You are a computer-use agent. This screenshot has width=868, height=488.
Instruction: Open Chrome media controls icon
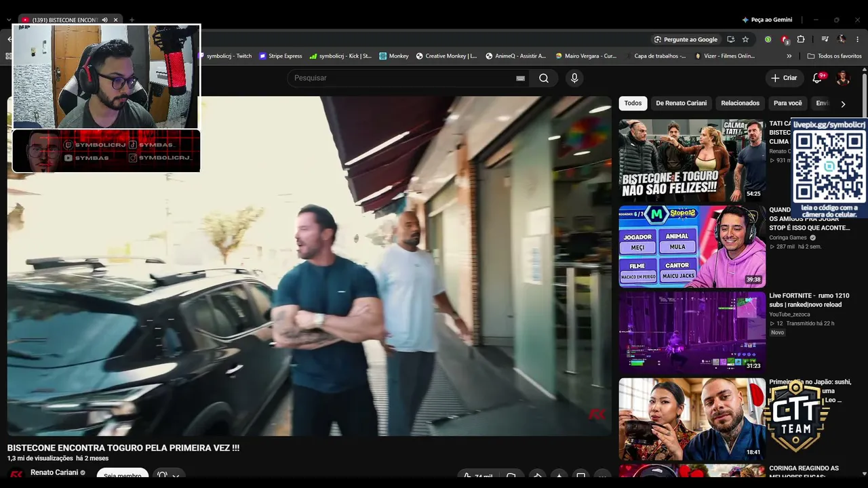[825, 39]
